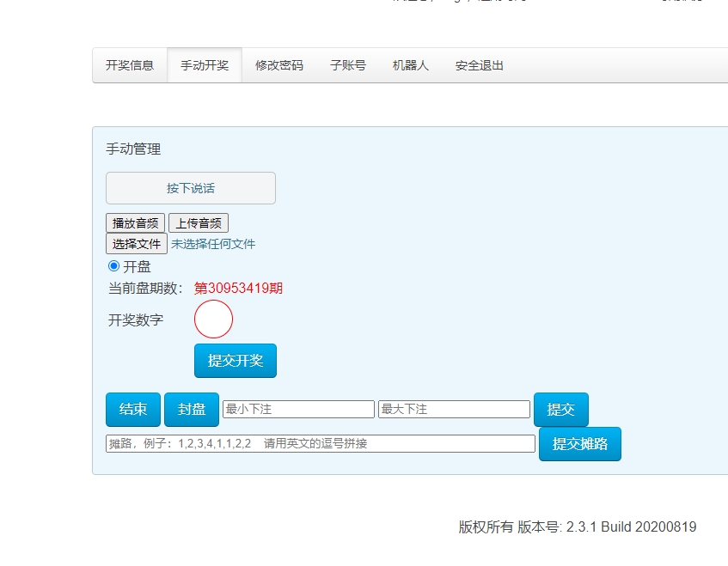
Task: Open the 开奖信息 tab
Action: (x=130, y=65)
